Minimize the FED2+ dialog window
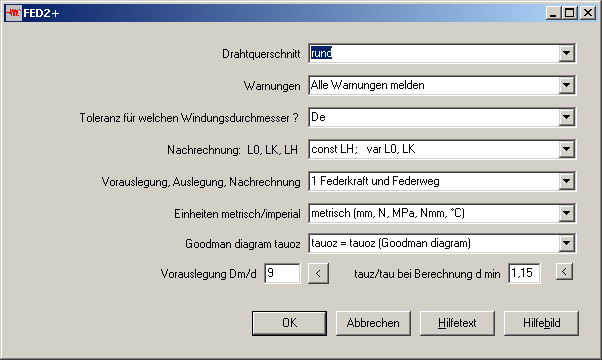This screenshot has height=360, width=602. coord(553,13)
